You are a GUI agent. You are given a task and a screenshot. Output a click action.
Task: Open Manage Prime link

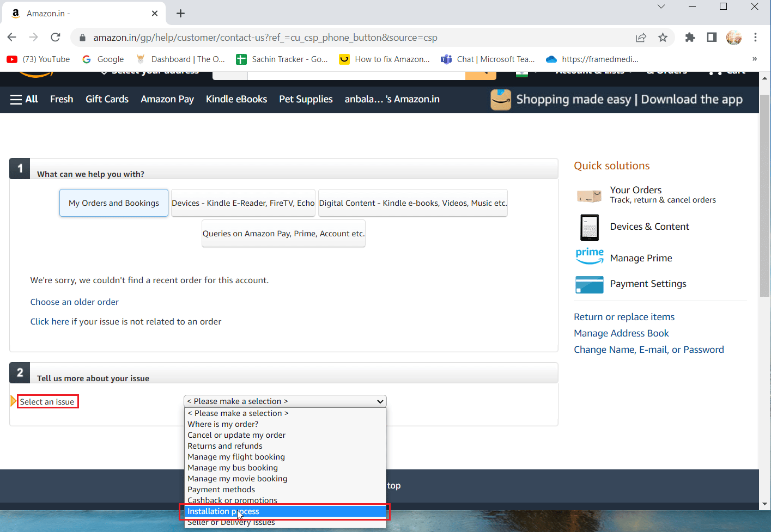click(x=641, y=258)
